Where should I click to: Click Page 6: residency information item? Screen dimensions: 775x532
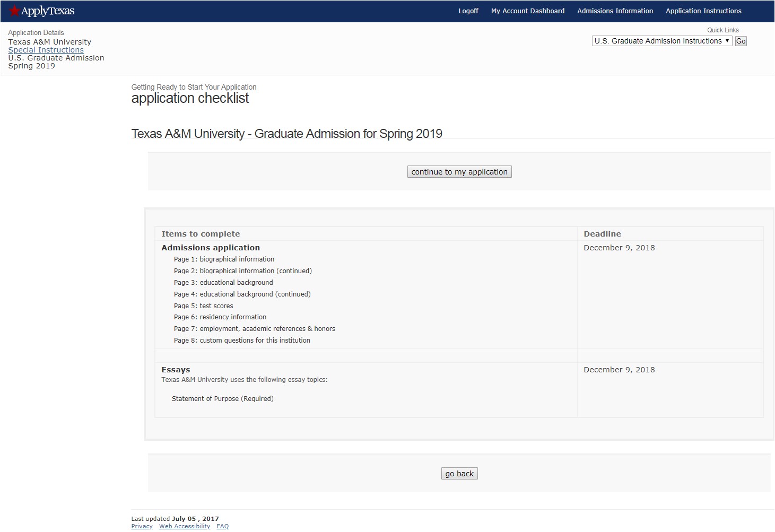[220, 317]
